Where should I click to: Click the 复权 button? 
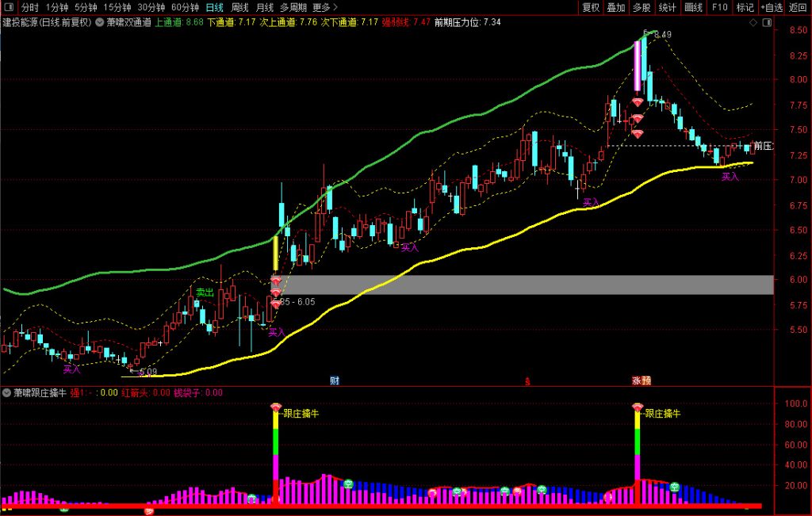click(x=591, y=8)
